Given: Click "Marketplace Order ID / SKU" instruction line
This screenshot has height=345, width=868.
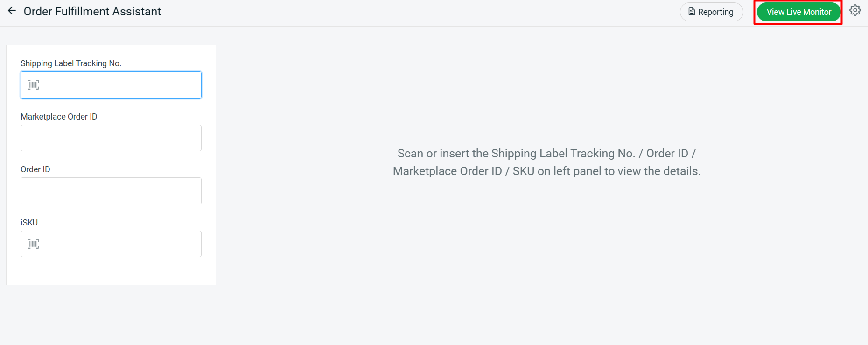Looking at the screenshot, I should coord(546,171).
